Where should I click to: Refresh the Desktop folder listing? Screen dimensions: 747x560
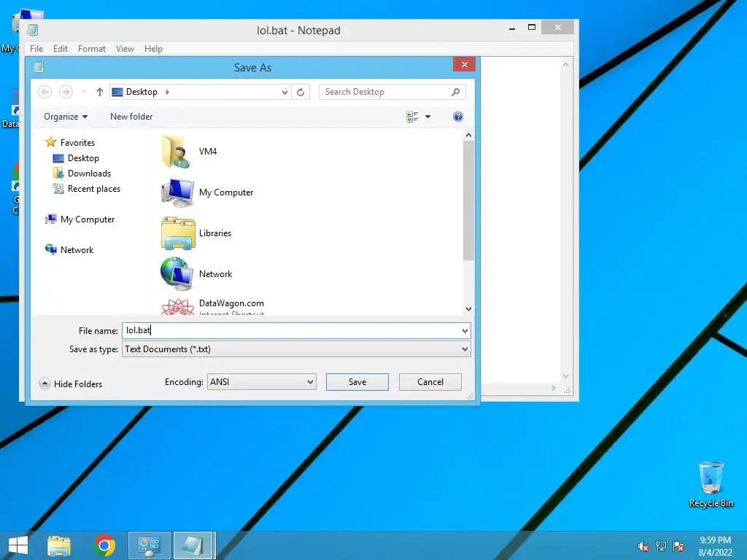click(x=301, y=92)
